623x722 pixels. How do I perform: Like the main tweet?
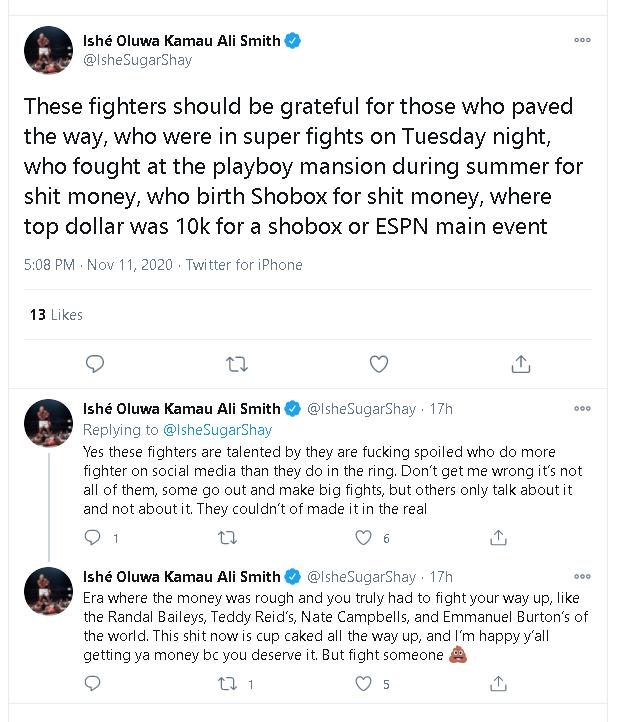pyautogui.click(x=379, y=363)
